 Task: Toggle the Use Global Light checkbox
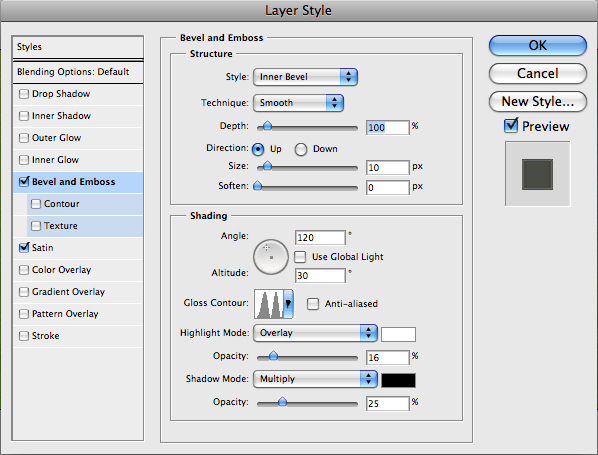point(300,257)
